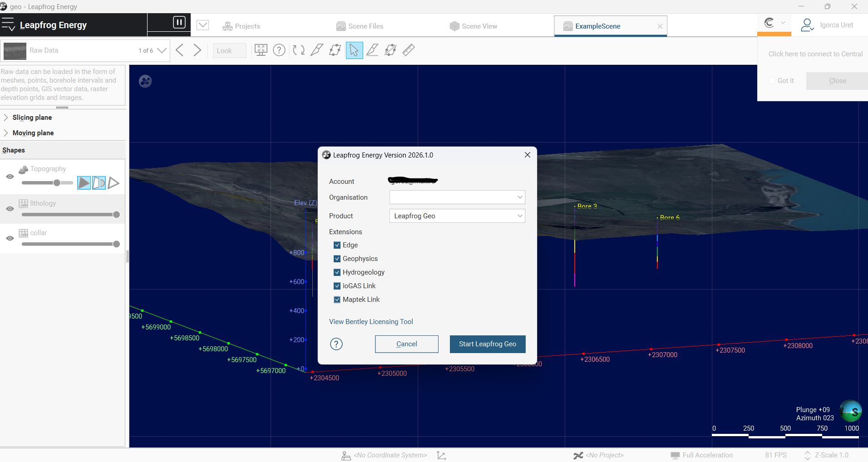Toggle Topography outline triangle edges display
868x462 pixels.
[113, 183]
